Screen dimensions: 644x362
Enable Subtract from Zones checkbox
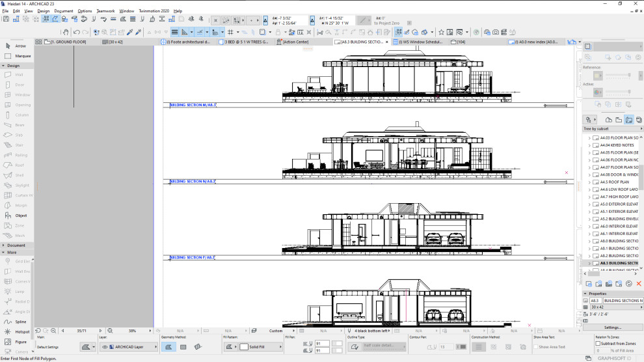598,343
